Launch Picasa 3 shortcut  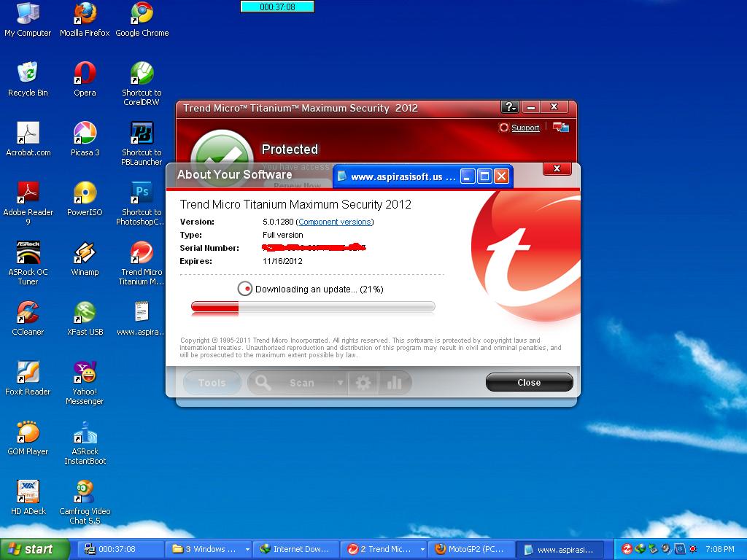(85, 139)
